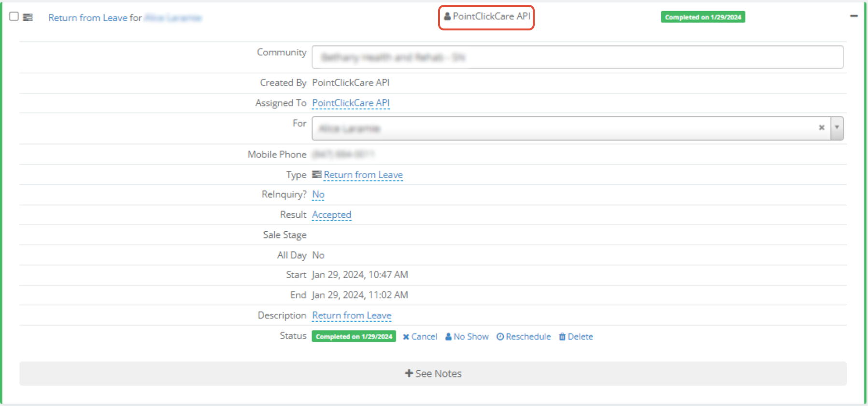Tick the checkbox beside Return from Leave title
This screenshot has width=868, height=406.
coord(14,16)
